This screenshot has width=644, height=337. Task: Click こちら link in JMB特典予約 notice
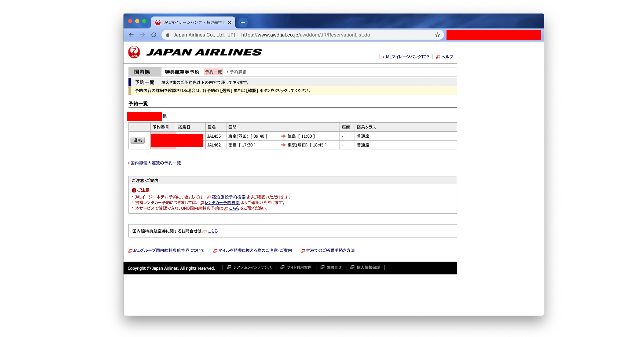click(x=234, y=208)
